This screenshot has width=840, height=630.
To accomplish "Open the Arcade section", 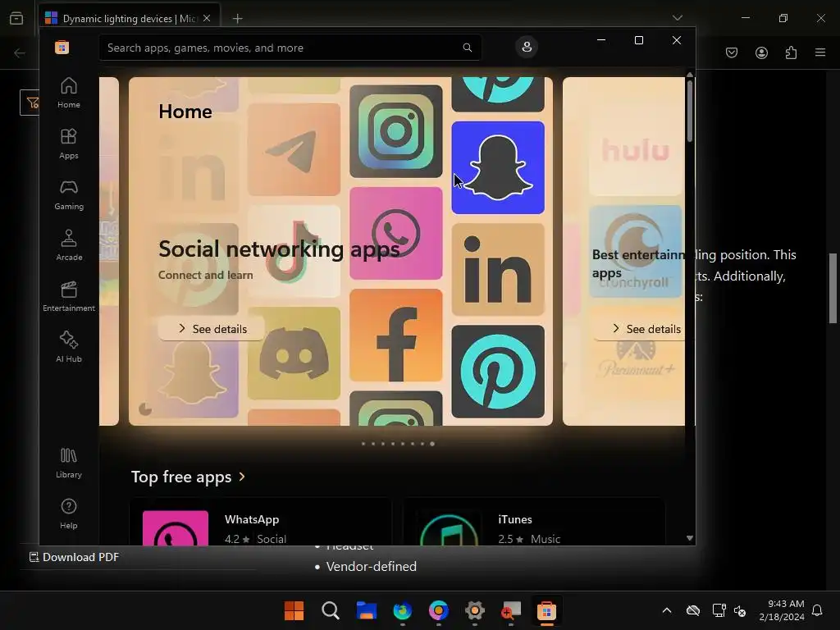I will tap(69, 246).
